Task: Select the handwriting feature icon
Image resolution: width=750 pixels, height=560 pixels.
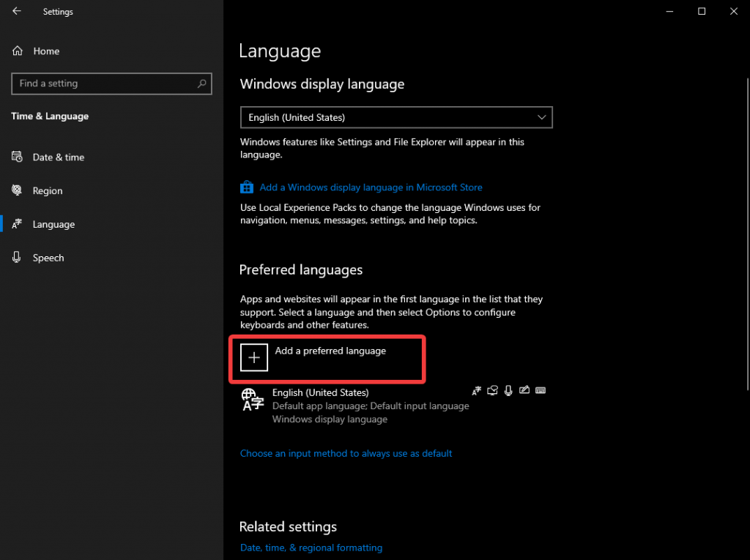Action: [x=524, y=390]
